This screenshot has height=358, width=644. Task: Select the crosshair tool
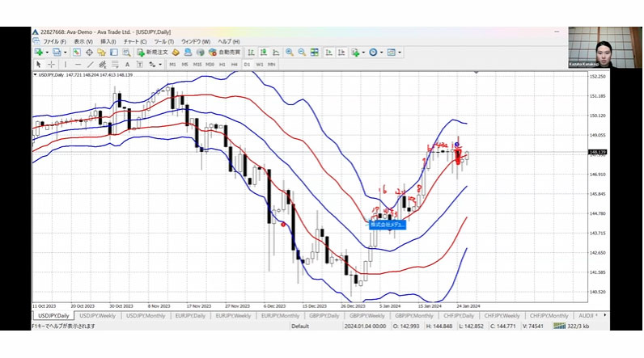click(50, 64)
